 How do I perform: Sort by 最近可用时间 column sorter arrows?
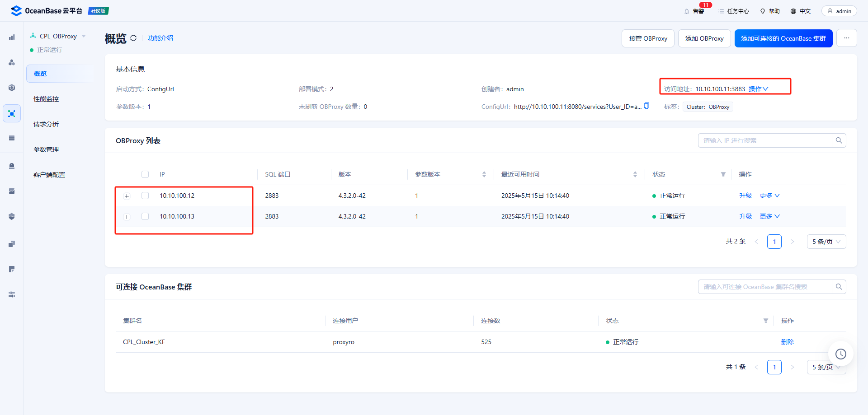coord(635,174)
